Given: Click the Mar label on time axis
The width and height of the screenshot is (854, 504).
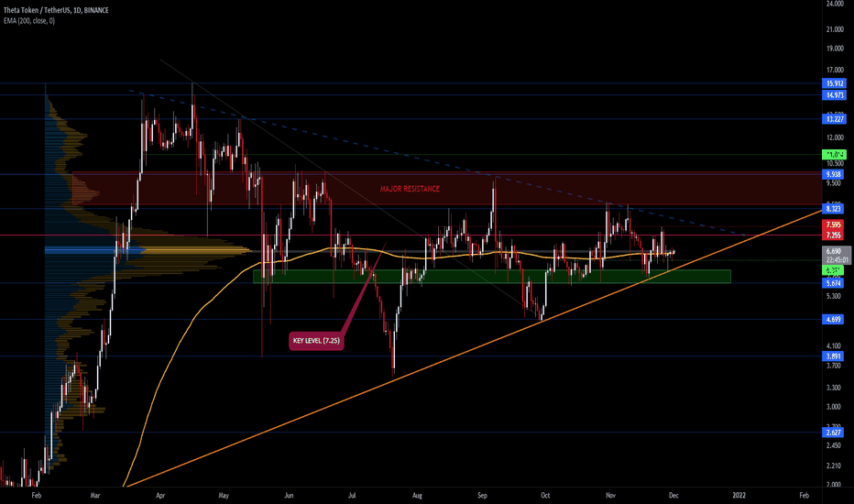Looking at the screenshot, I should [x=95, y=496].
